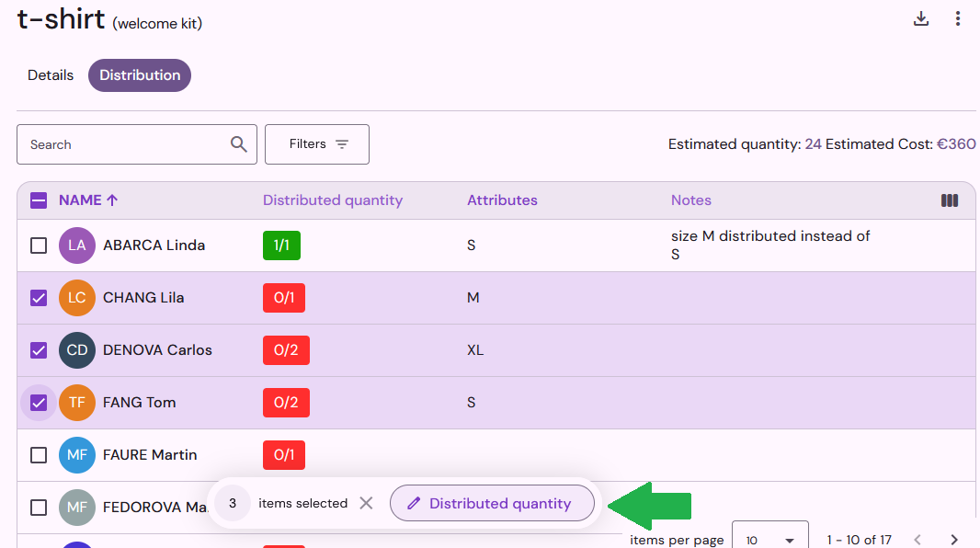The image size is (980, 548).
Task: Click the LC avatar of CHANG Lila
Action: tap(77, 298)
